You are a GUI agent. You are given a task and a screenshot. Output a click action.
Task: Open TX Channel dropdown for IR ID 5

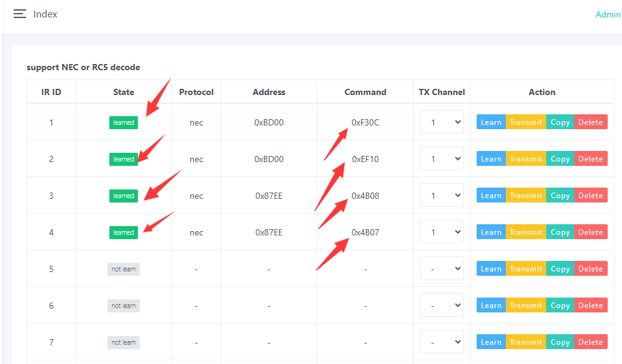[442, 269]
